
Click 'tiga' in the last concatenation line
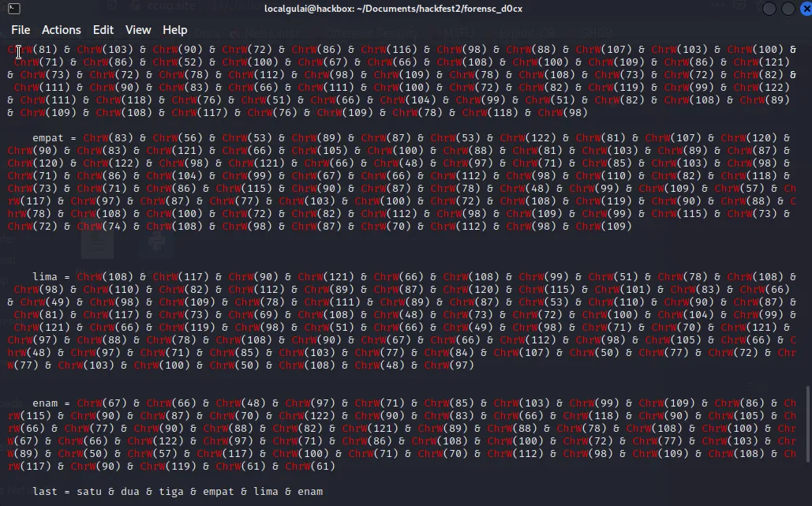171,492
